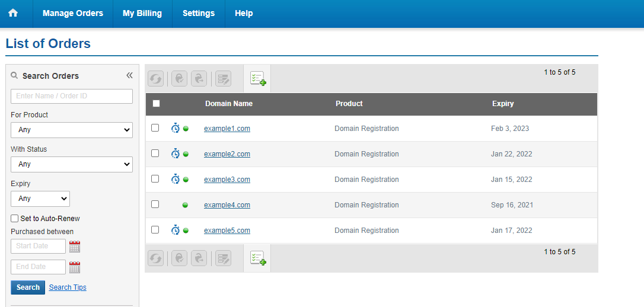
Task: Click the unlock-with-arrow icon in the bottom toolbar
Action: coord(199,258)
